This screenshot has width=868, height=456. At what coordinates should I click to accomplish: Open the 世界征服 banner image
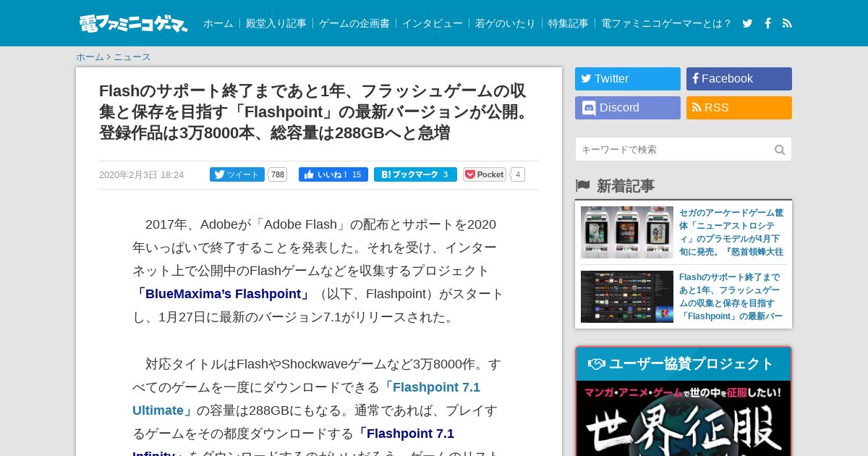click(x=684, y=418)
